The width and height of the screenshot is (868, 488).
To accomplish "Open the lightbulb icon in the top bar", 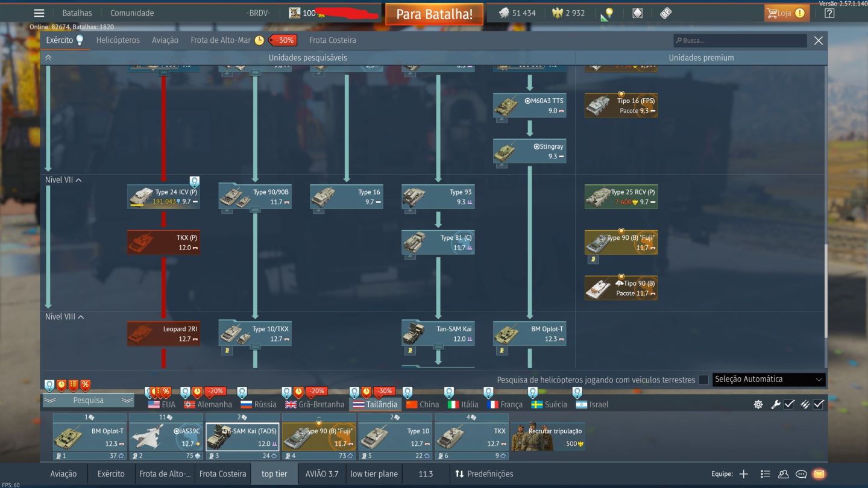I will (x=608, y=13).
